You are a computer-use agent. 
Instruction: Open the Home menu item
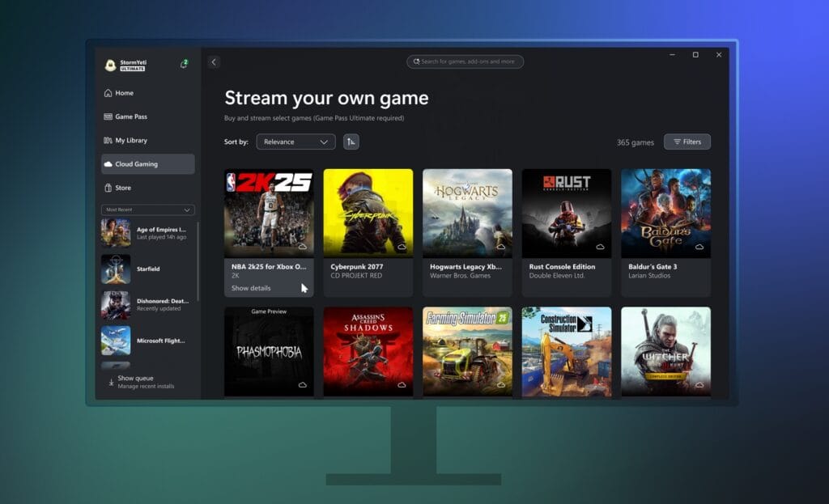pyautogui.click(x=148, y=93)
